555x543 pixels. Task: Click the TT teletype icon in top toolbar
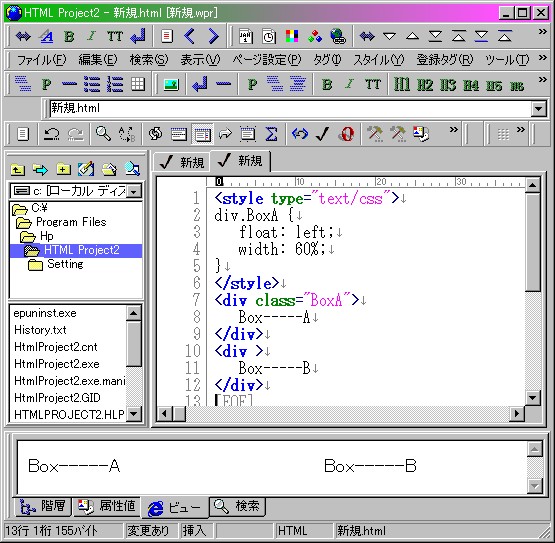(x=115, y=36)
